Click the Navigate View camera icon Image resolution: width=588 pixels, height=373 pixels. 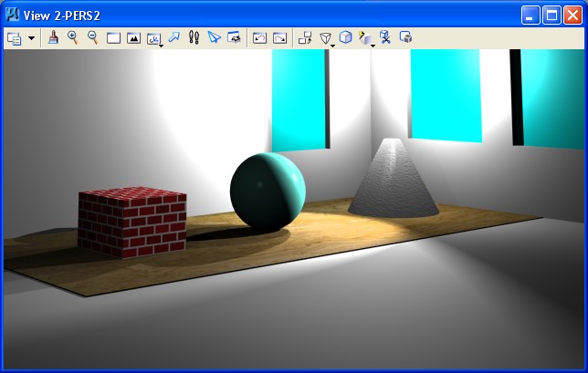click(234, 37)
